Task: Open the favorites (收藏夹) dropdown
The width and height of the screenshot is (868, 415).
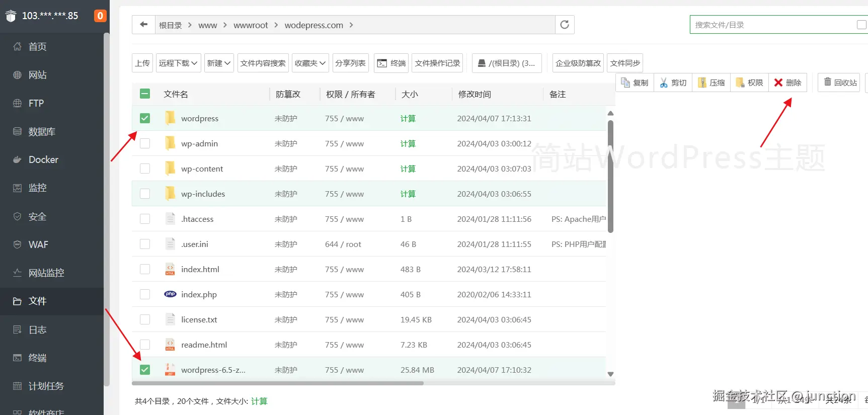Action: click(310, 63)
